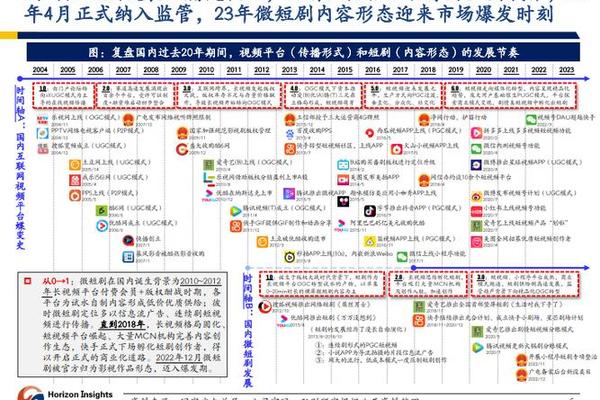Screen dimensions: 600x400
Task: Click the Baidu paw logo beside 百度收购PPS
Action: pyautogui.click(x=290, y=134)
